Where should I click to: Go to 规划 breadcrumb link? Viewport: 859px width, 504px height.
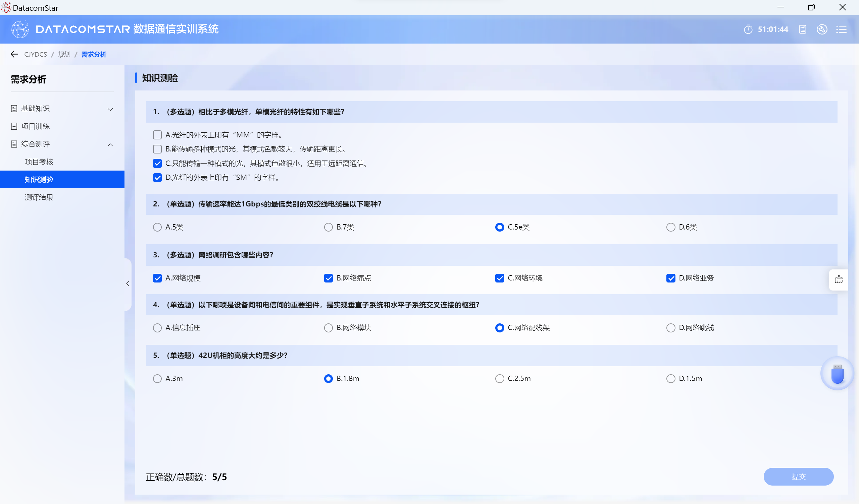64,55
